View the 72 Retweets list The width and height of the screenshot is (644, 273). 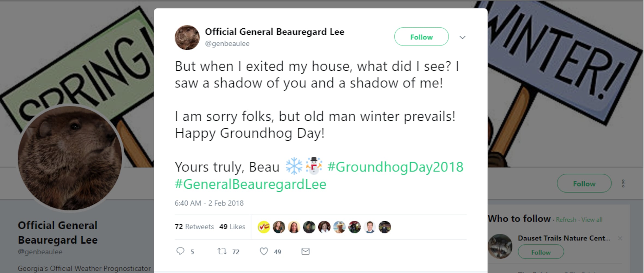tap(194, 227)
